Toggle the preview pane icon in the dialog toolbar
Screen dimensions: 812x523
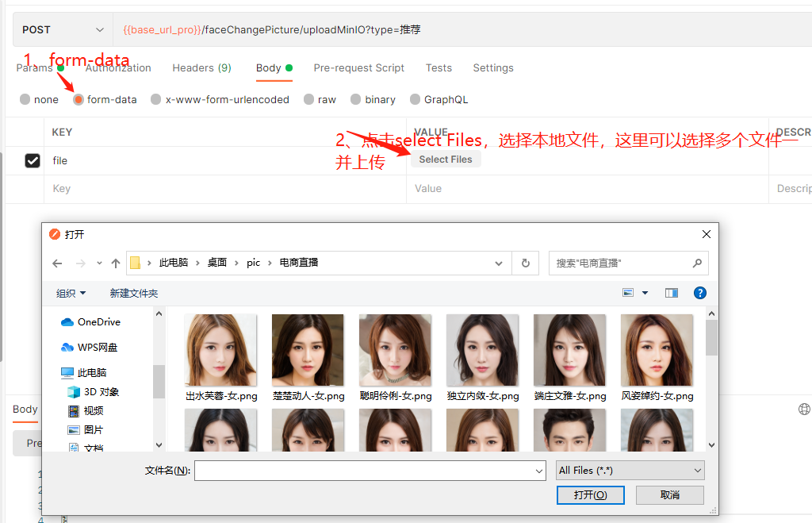pos(670,292)
